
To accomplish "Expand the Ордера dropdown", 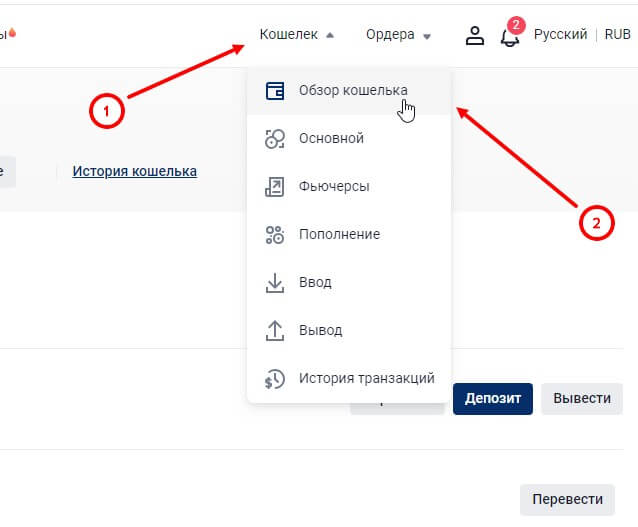I will pos(398,35).
